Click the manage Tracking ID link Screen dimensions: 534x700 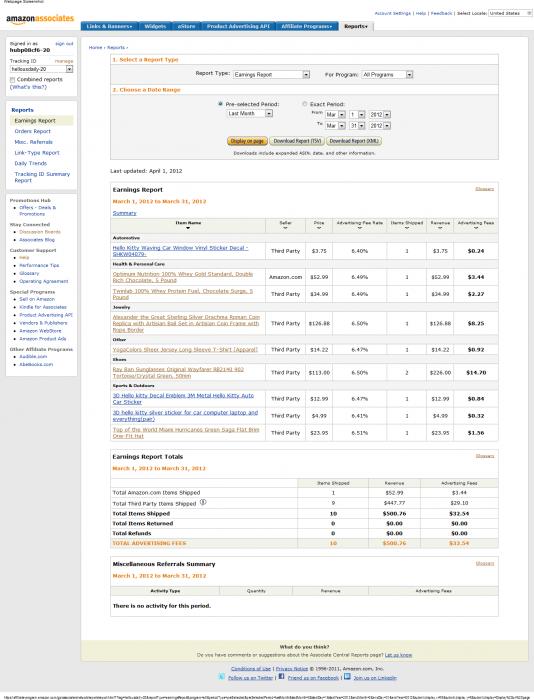64,61
